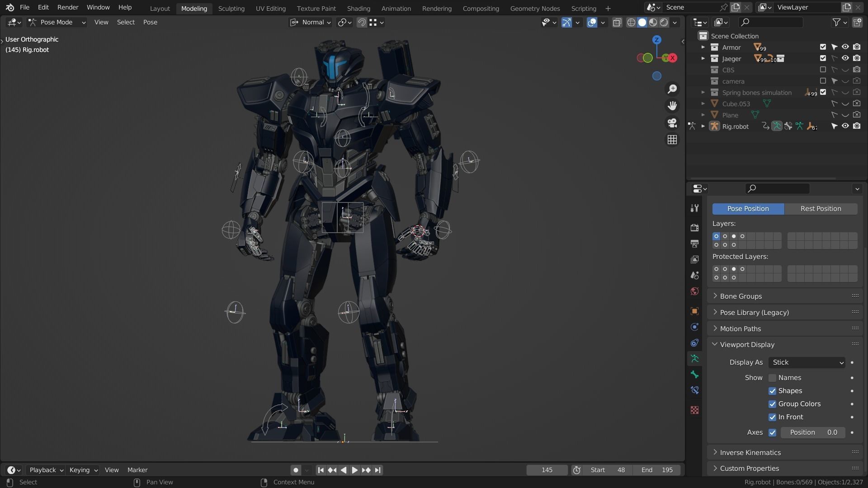Click the current frame field 145

click(547, 470)
